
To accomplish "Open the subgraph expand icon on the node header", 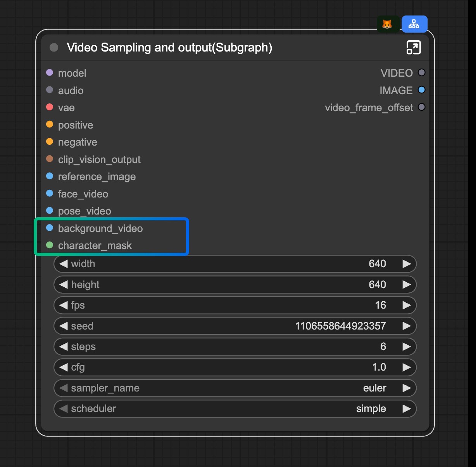I will [414, 47].
